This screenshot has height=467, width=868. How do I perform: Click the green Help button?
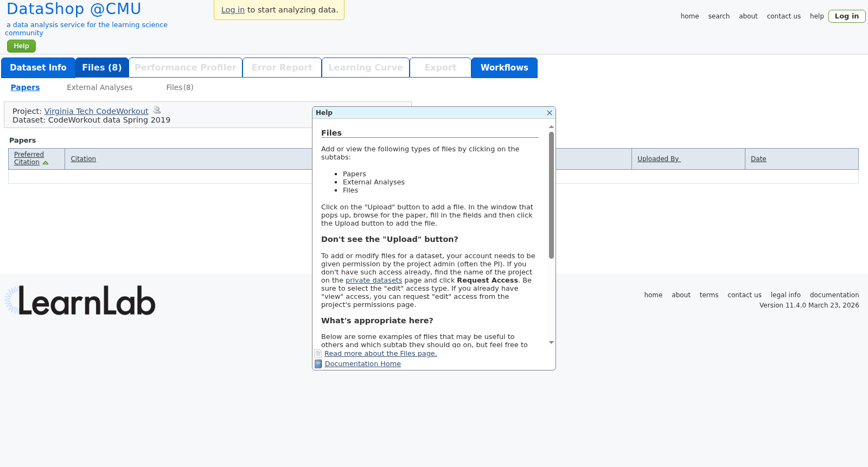click(x=21, y=46)
